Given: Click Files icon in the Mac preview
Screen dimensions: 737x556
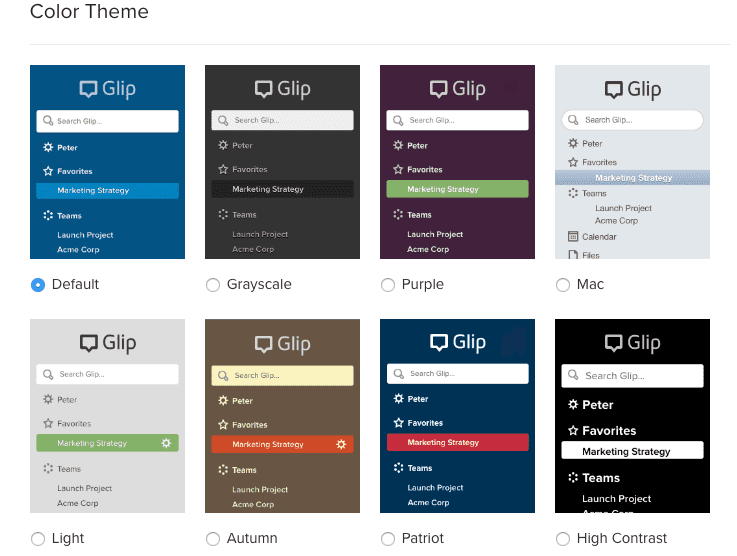Looking at the screenshot, I should [x=573, y=255].
